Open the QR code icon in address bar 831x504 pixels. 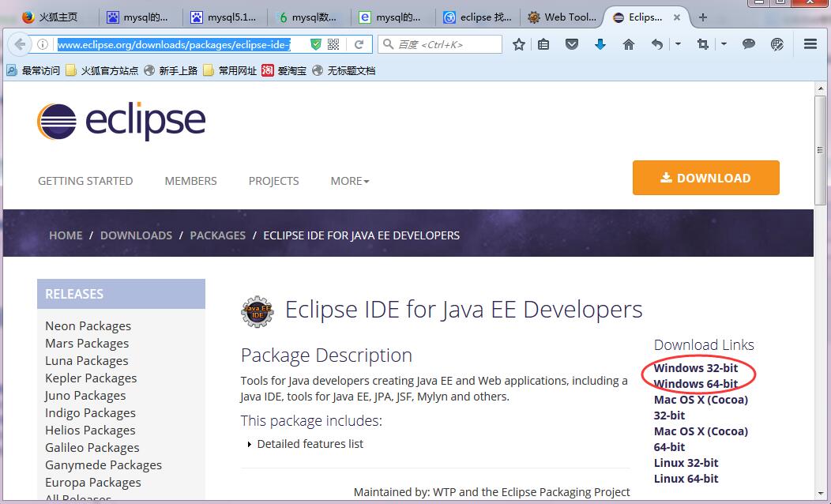click(333, 44)
